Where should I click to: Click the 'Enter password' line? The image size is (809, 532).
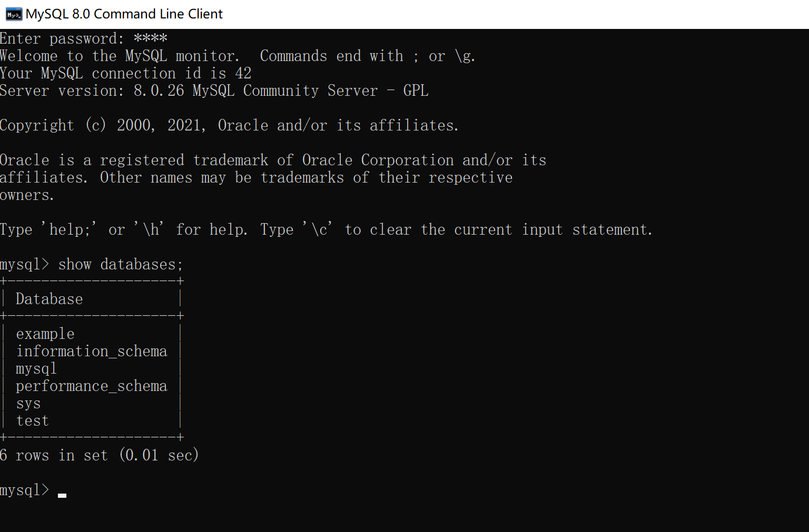pyautogui.click(x=83, y=38)
